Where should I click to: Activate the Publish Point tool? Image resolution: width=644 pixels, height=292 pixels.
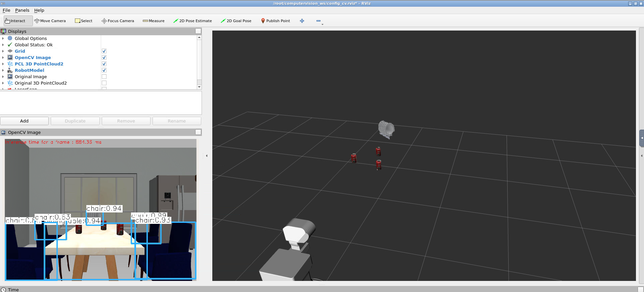click(275, 21)
